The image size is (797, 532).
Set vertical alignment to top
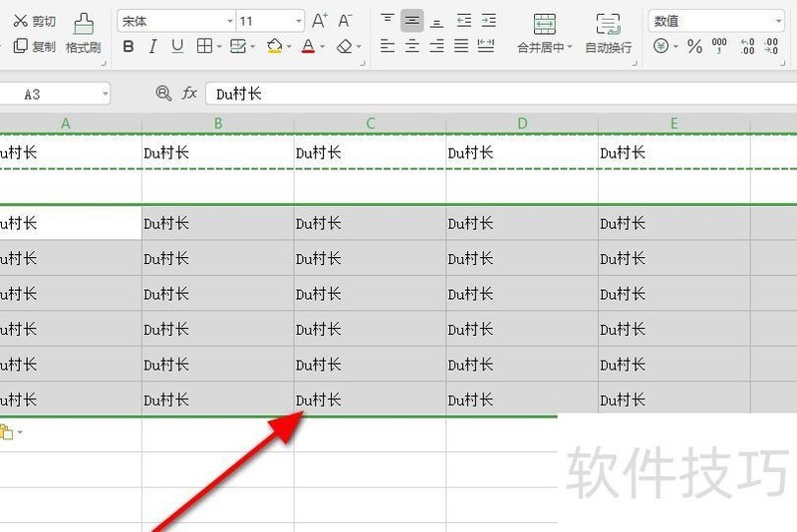click(x=388, y=20)
